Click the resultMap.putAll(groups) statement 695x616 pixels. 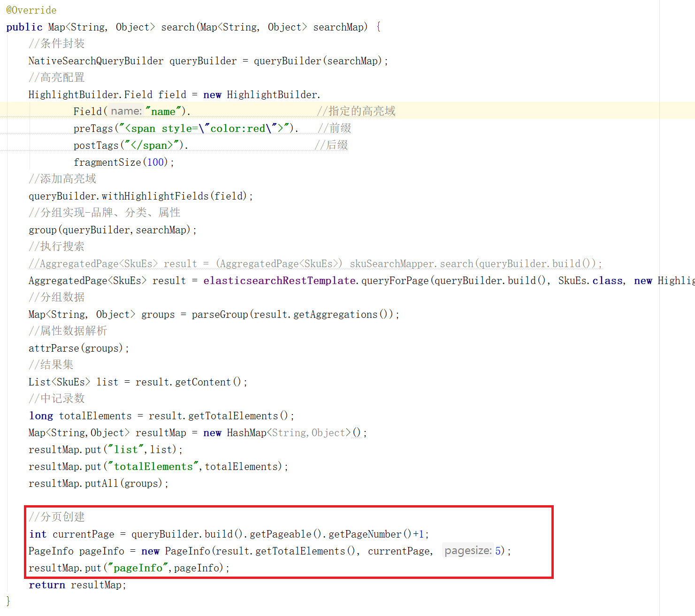pyautogui.click(x=98, y=484)
